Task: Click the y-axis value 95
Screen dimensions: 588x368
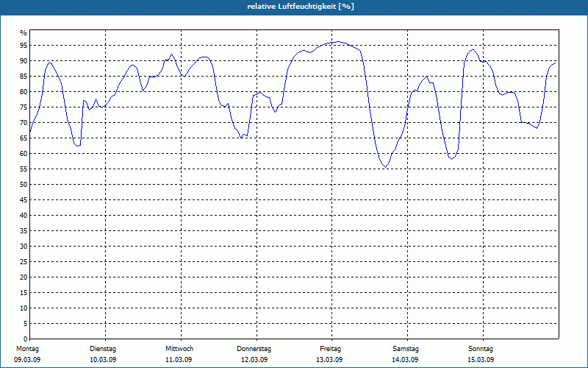Action: pos(24,46)
